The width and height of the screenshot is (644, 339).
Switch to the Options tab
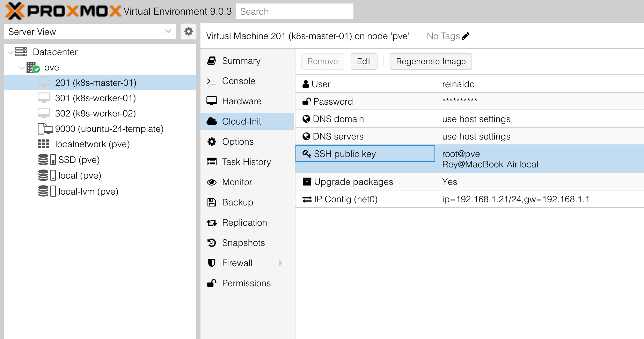click(238, 142)
